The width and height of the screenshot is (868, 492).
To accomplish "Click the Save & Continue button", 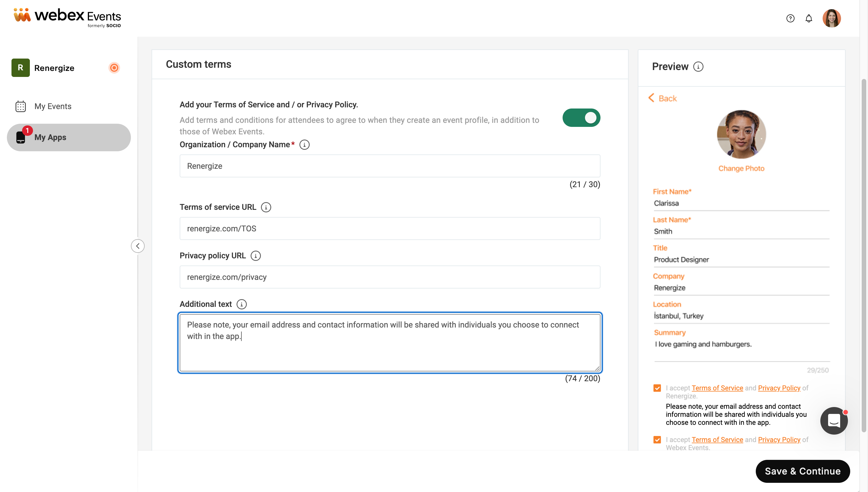I will [x=803, y=471].
